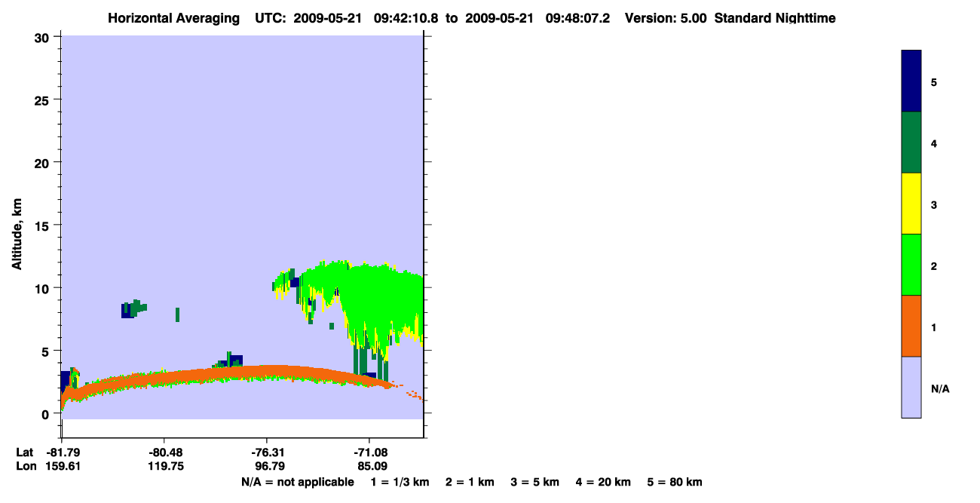The height and width of the screenshot is (503, 980).
Task: Click the small dark blue patch near 8 km
Action: tap(127, 311)
